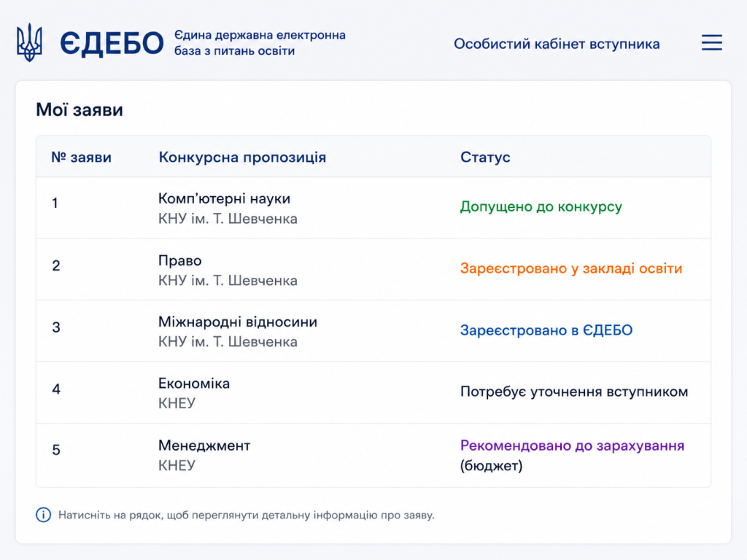Open application row Міжнародні відносини

373,331
